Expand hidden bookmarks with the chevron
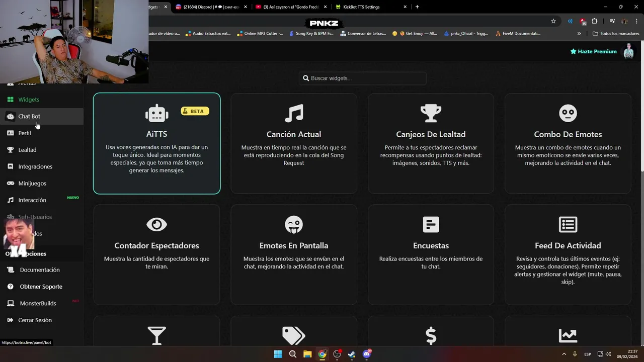This screenshot has height=362, width=644. click(x=579, y=34)
